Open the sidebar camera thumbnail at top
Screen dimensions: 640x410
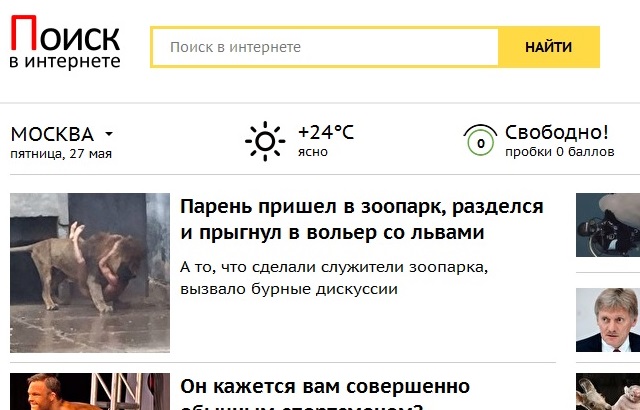[x=608, y=225]
